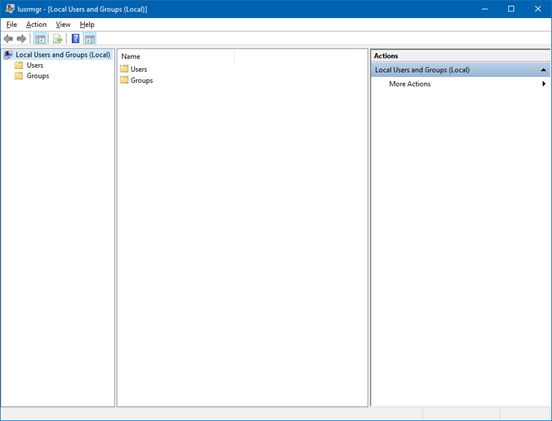Image resolution: width=552 pixels, height=421 pixels.
Task: Select Users in the console tree
Action: 35,65
